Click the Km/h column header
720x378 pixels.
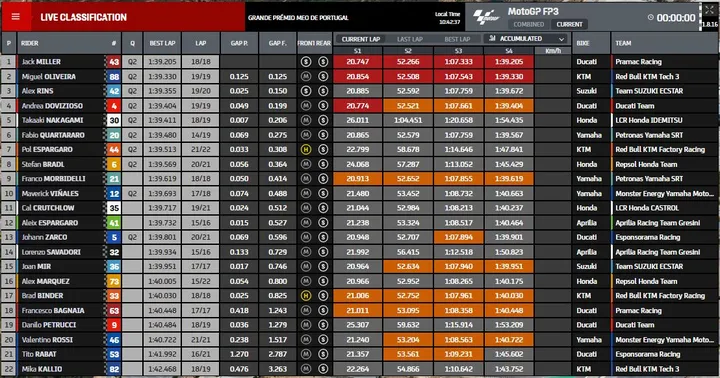pyautogui.click(x=553, y=51)
